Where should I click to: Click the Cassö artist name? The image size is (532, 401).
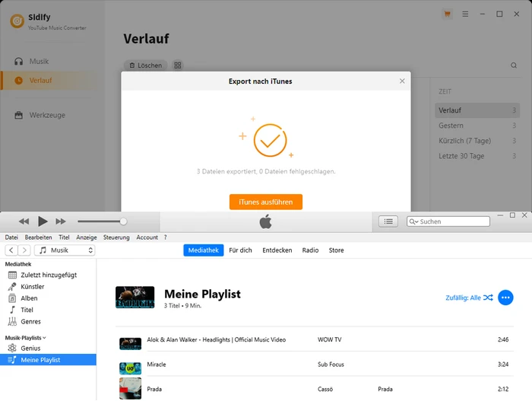(325, 390)
